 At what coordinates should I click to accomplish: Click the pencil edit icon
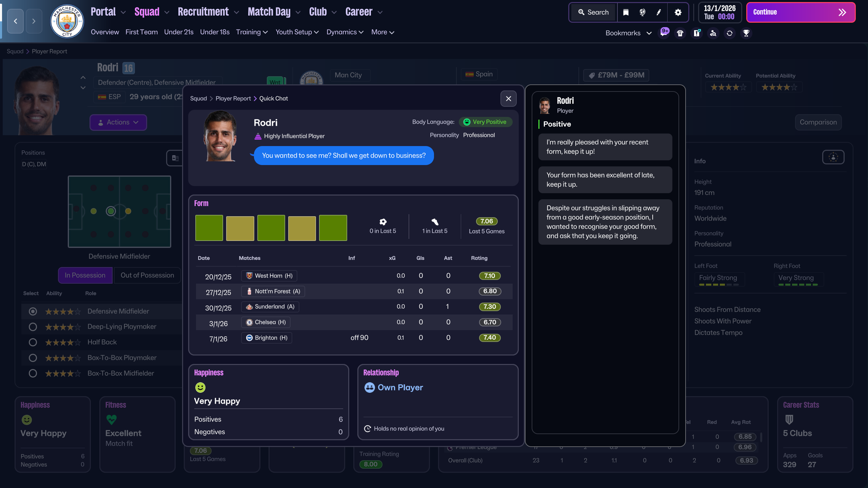pyautogui.click(x=658, y=13)
